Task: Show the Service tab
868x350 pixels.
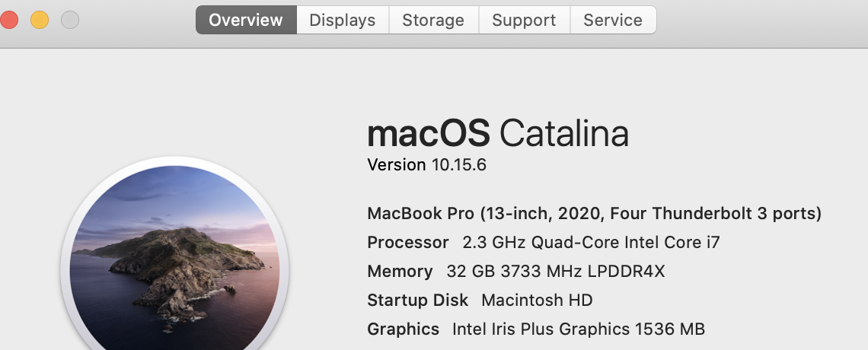Action: click(613, 20)
